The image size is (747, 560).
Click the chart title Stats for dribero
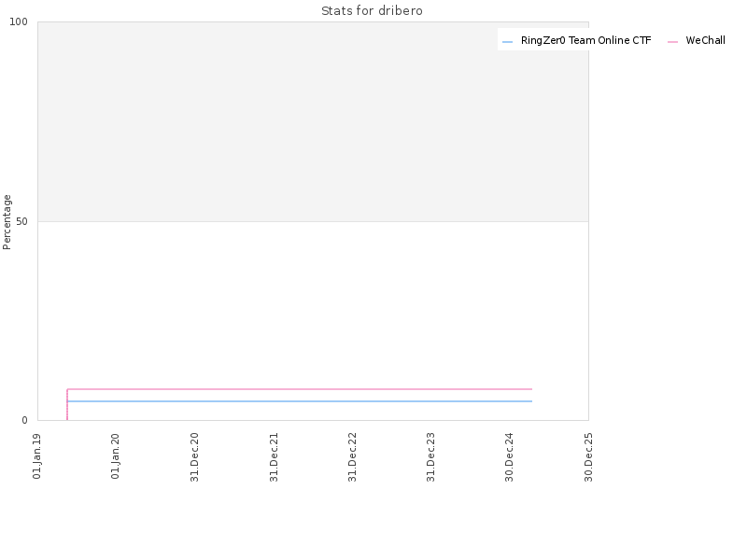pos(372,11)
